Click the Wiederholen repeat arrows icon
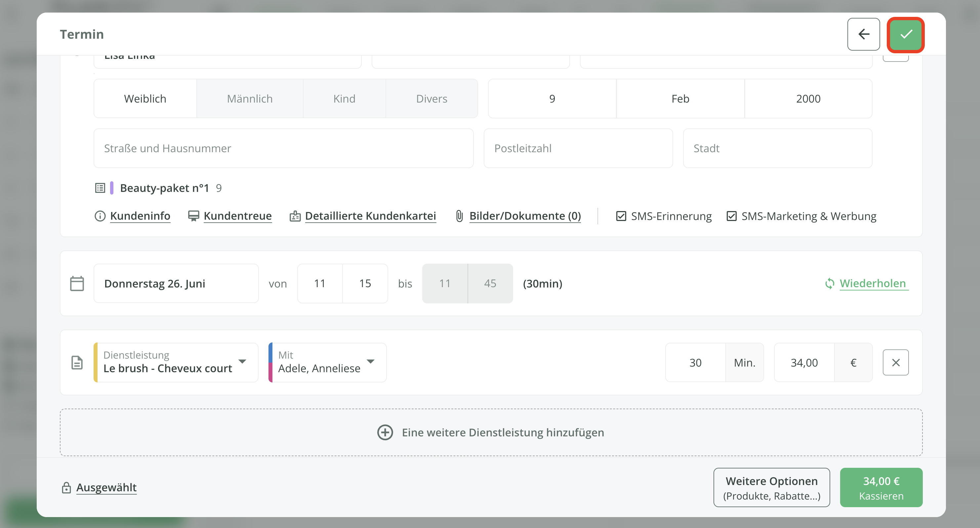The image size is (980, 528). coord(829,284)
